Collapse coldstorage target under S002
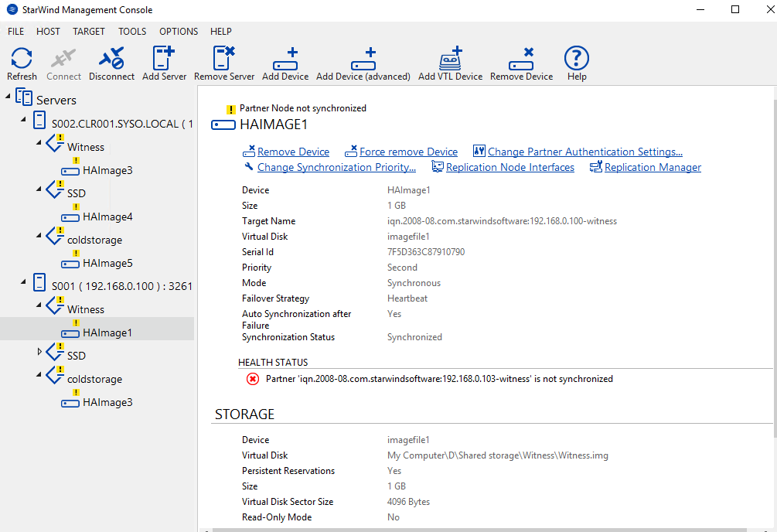777x532 pixels. click(x=39, y=236)
